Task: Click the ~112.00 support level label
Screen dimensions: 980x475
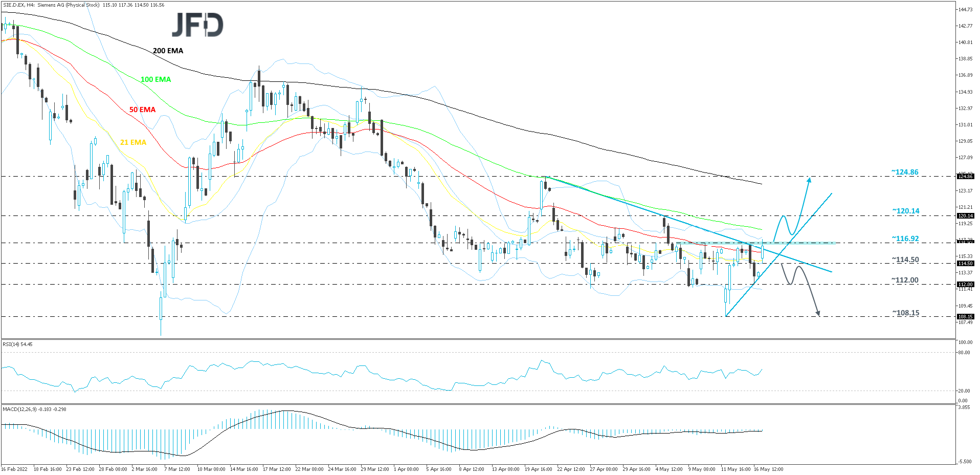Action: point(905,280)
